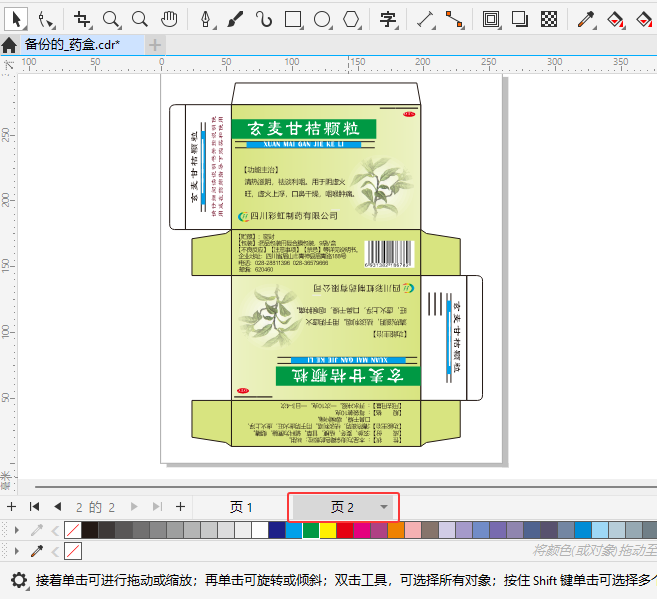
Task: Pick the yellow color swatch
Action: click(328, 530)
